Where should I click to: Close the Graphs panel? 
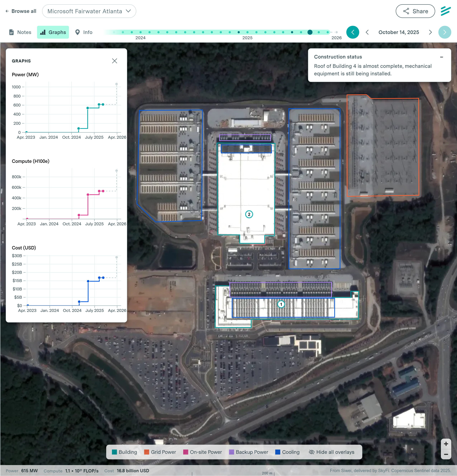114,61
